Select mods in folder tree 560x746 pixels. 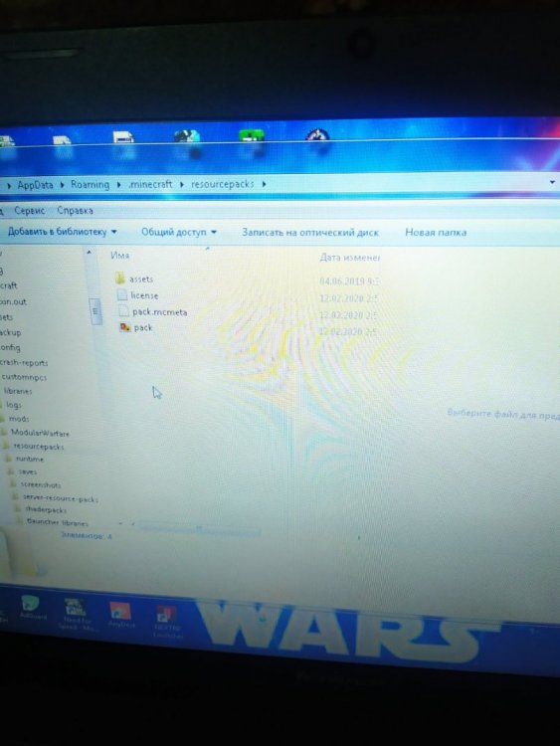tap(19, 419)
